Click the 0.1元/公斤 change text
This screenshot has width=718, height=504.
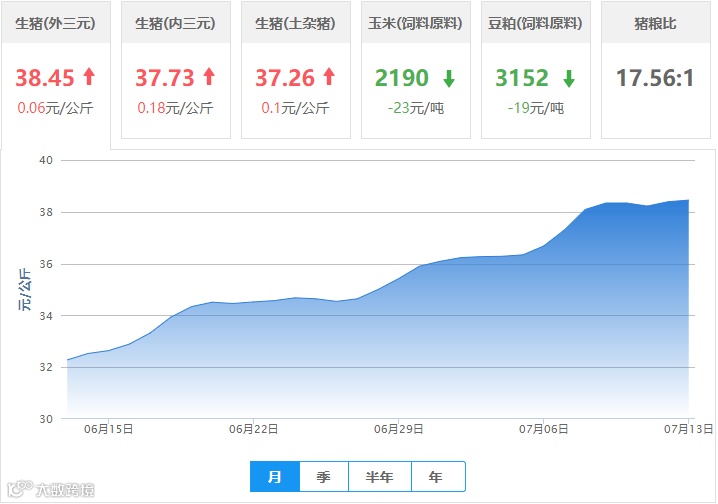[295, 108]
